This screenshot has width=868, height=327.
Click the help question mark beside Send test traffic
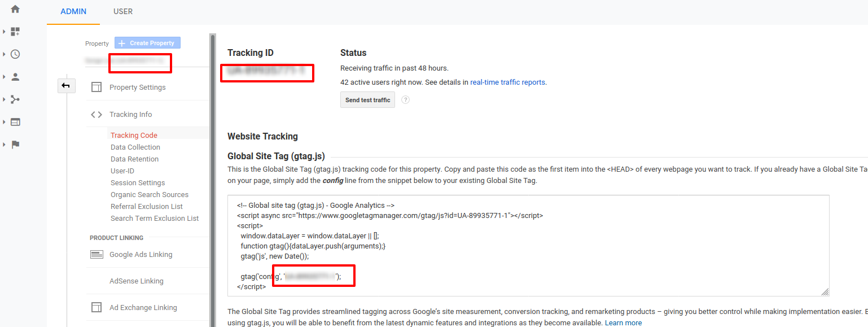tap(405, 100)
